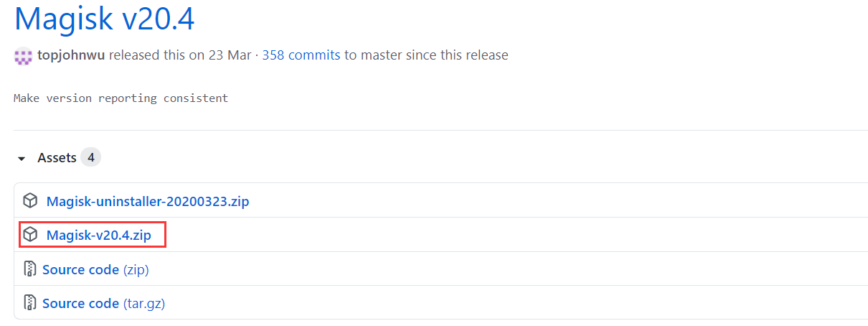Download Magisk-v20.4.zip
Viewport: 868px width, 326px height.
point(99,235)
